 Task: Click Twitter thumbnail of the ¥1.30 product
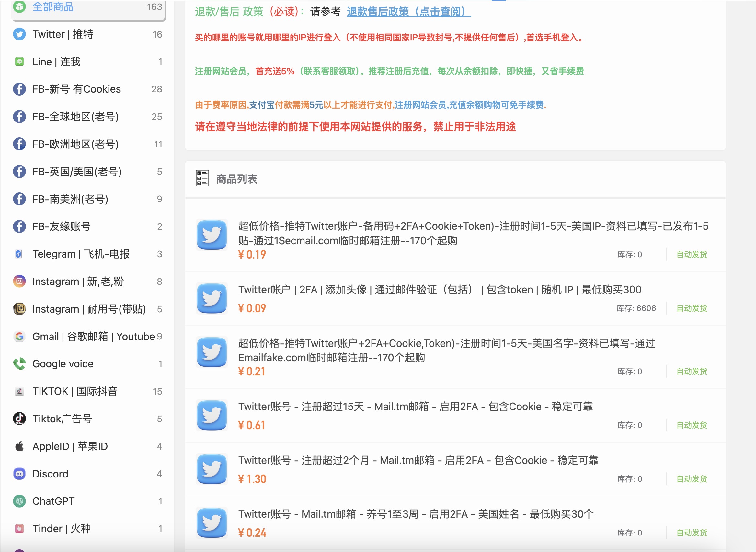[x=212, y=469]
